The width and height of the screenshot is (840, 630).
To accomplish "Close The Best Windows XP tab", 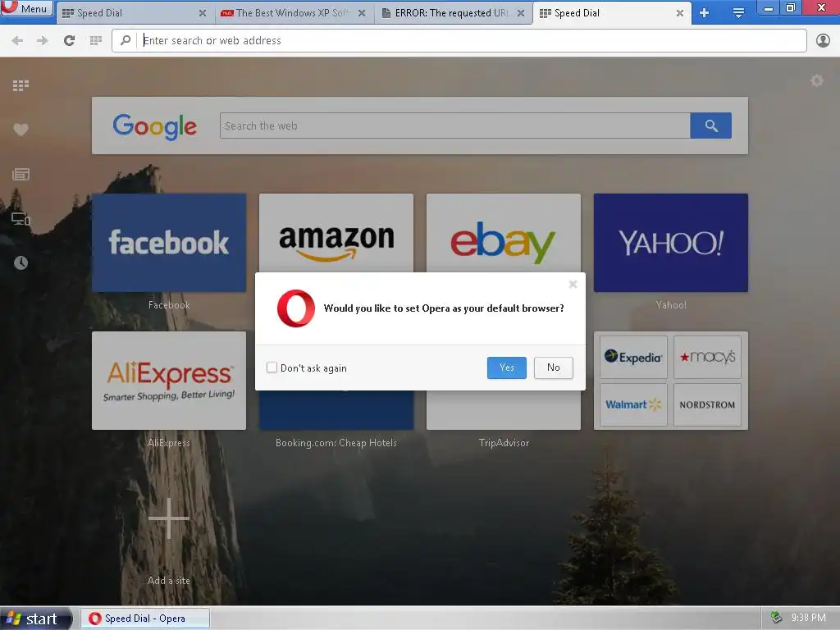I will [362, 13].
